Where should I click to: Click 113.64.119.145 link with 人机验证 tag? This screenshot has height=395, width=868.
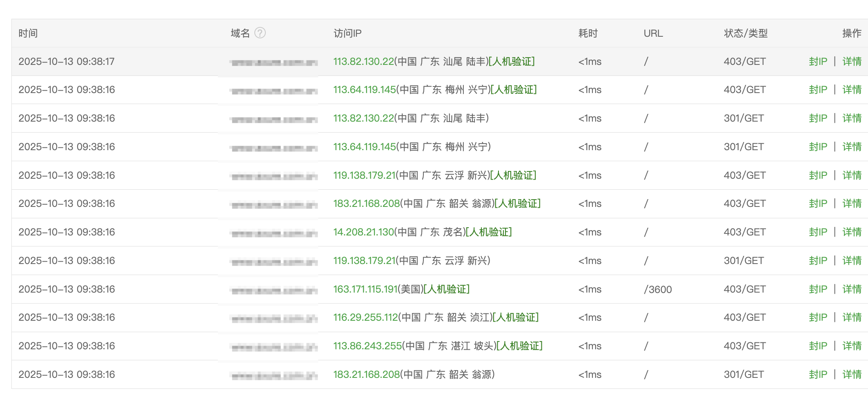(364, 90)
